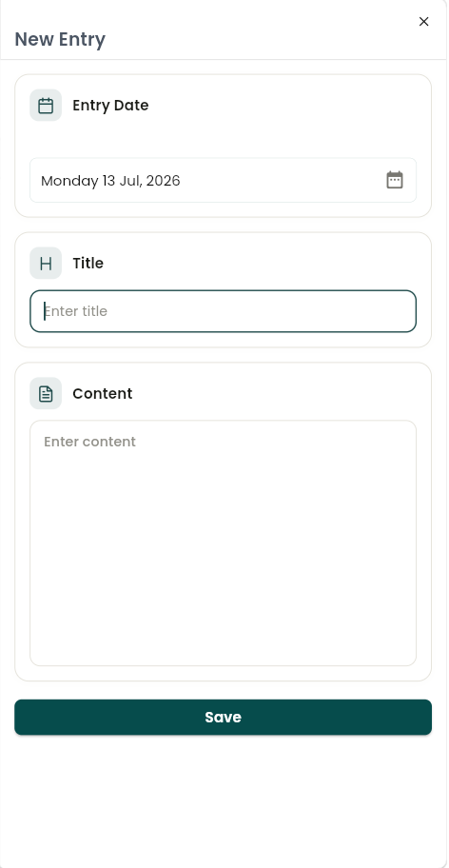The width and height of the screenshot is (449, 868).
Task: Click the Content section label
Action: [103, 394]
